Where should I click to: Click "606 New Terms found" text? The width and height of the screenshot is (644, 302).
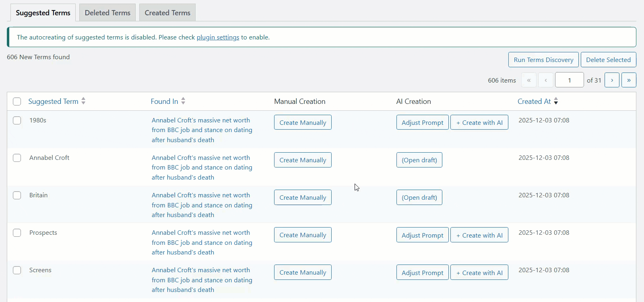click(38, 57)
